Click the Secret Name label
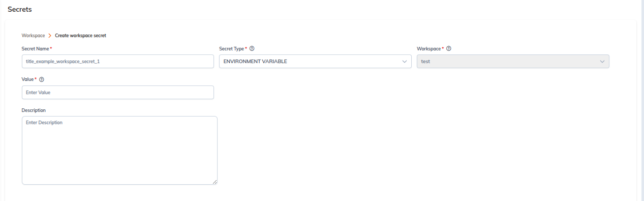Screen dimensions: 644x201 coord(36,49)
